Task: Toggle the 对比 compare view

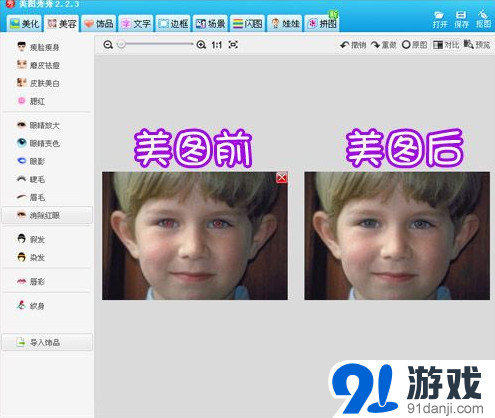Action: point(446,45)
